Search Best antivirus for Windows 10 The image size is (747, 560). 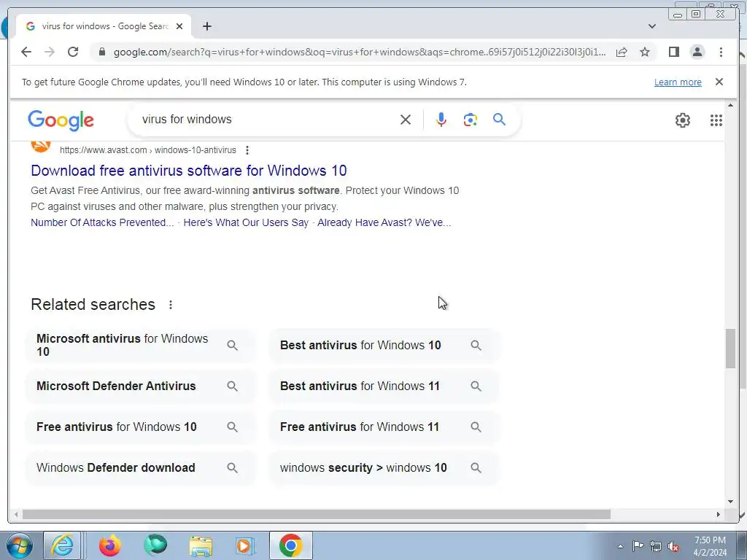(x=384, y=345)
